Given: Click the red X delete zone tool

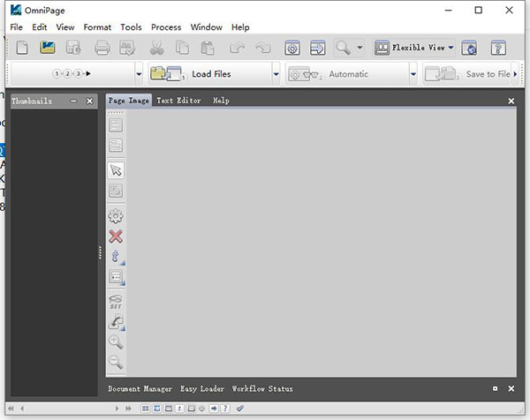Looking at the screenshot, I should point(116,236).
